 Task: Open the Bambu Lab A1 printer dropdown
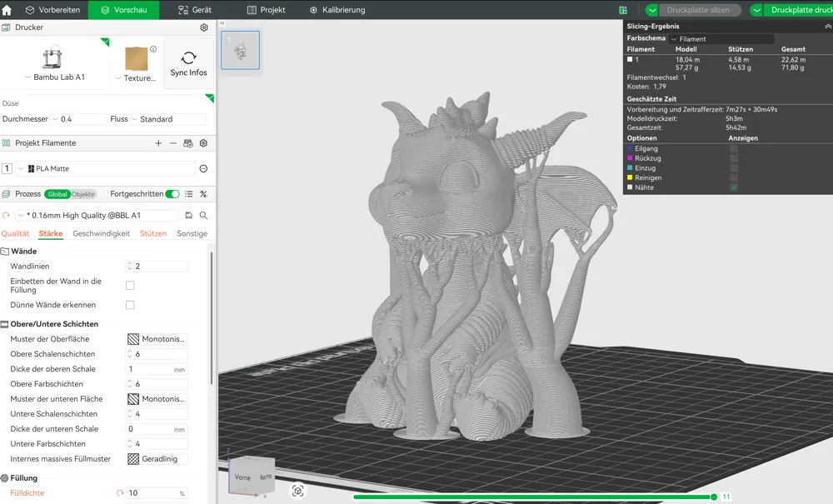click(55, 77)
